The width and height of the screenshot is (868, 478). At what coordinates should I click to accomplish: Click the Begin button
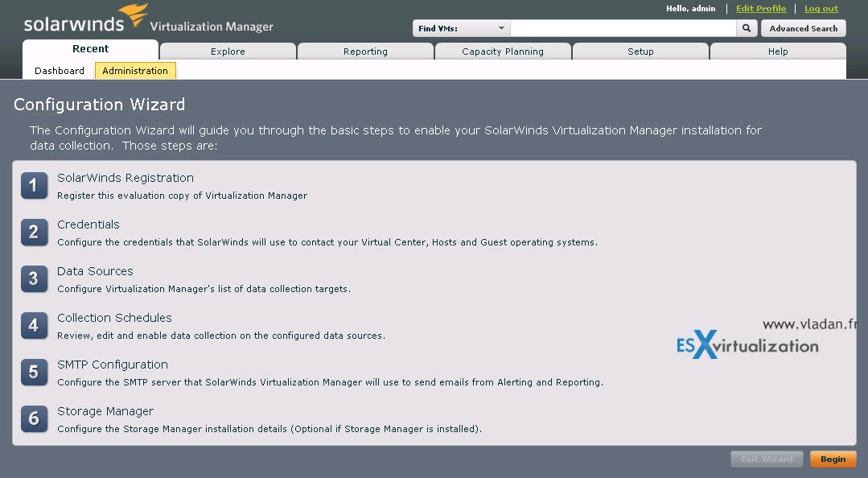point(833,459)
